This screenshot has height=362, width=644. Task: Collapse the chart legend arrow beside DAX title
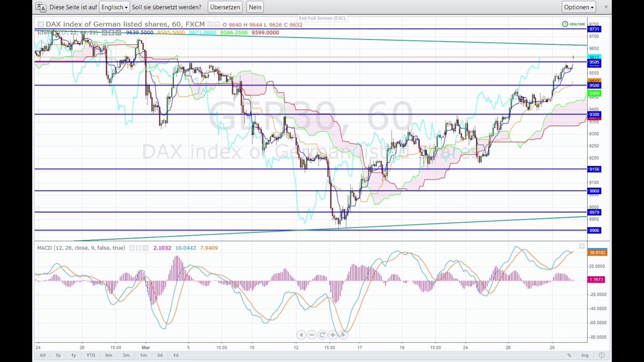coord(40,24)
